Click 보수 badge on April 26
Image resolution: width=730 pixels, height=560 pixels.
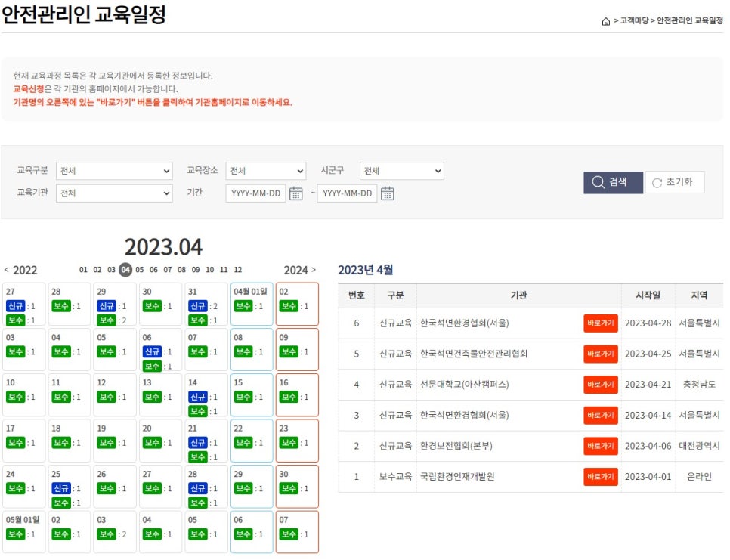pos(107,488)
